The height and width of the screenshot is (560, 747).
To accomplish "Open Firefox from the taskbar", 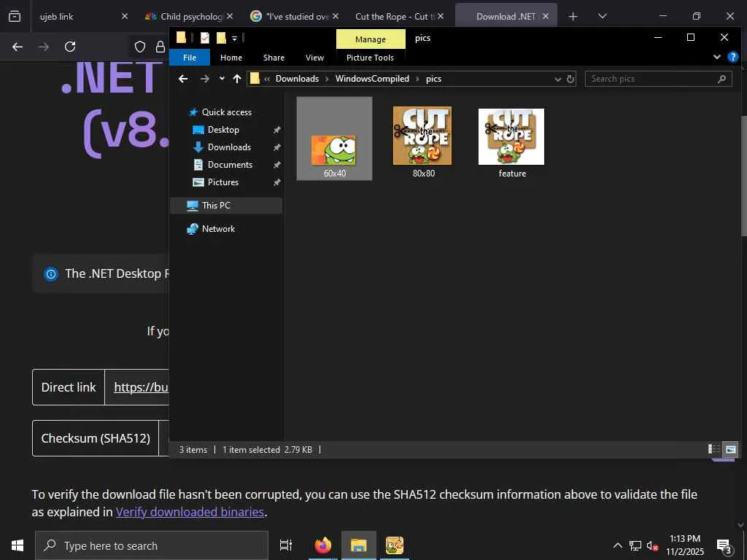I will [323, 545].
